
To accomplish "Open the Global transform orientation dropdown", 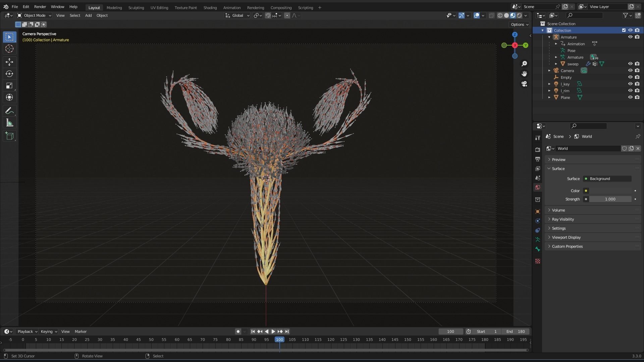I will pos(237,15).
